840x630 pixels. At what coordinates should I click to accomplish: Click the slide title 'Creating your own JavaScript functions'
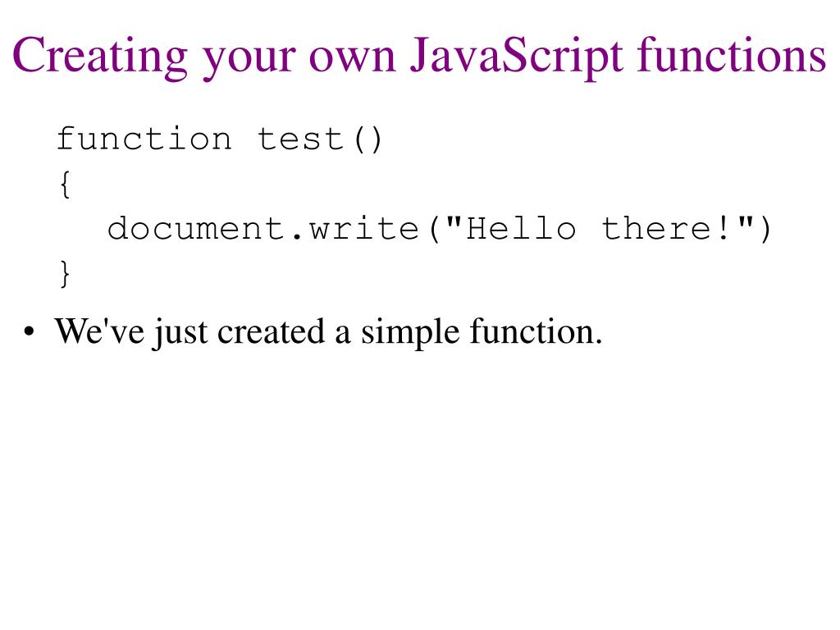[x=419, y=57]
